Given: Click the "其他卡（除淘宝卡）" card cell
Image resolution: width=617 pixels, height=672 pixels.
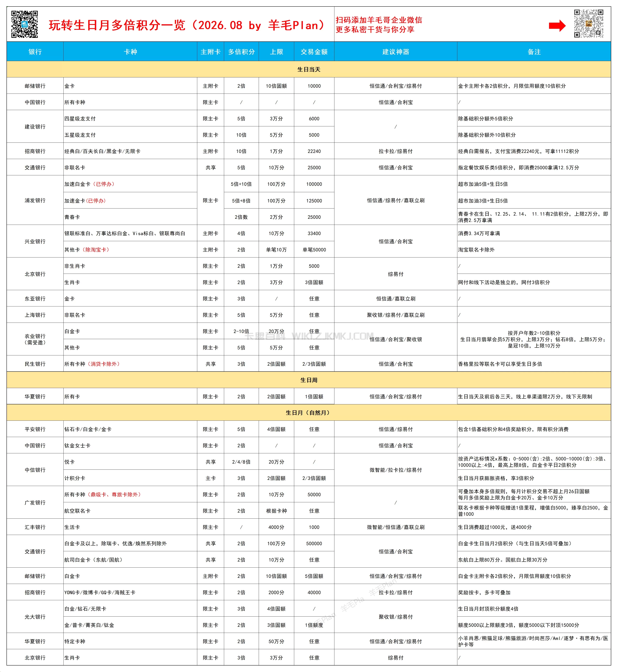Looking at the screenshot, I should (130, 250).
